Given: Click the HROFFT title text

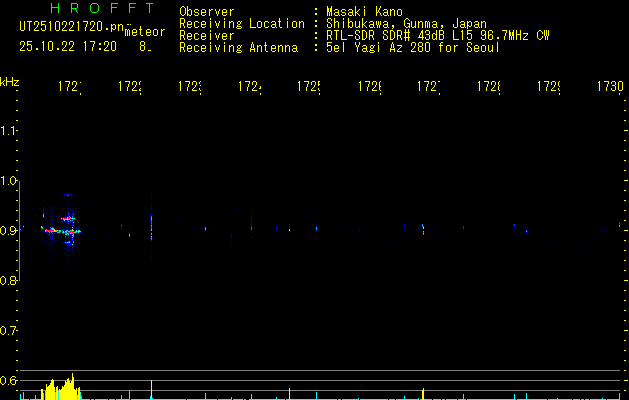Looking at the screenshot, I should tap(103, 8).
